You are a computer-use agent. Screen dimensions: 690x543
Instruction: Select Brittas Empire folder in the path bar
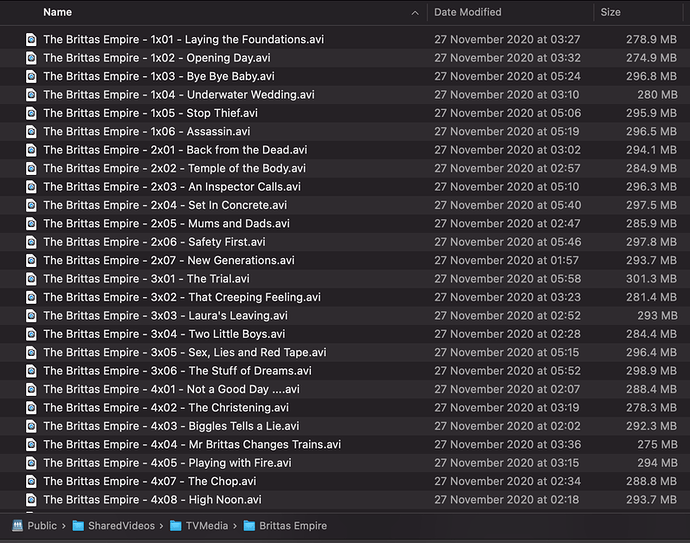pyautogui.click(x=293, y=526)
